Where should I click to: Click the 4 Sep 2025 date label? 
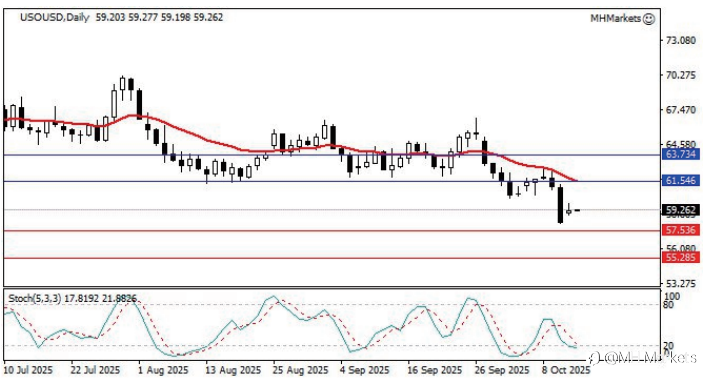point(365,370)
